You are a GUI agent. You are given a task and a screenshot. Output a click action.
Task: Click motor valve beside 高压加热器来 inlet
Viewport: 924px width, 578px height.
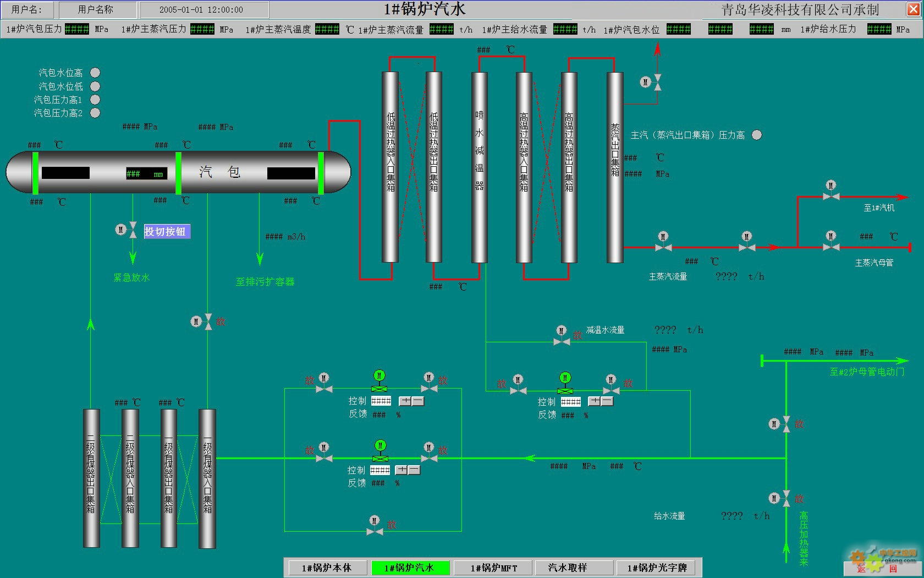[x=780, y=498]
